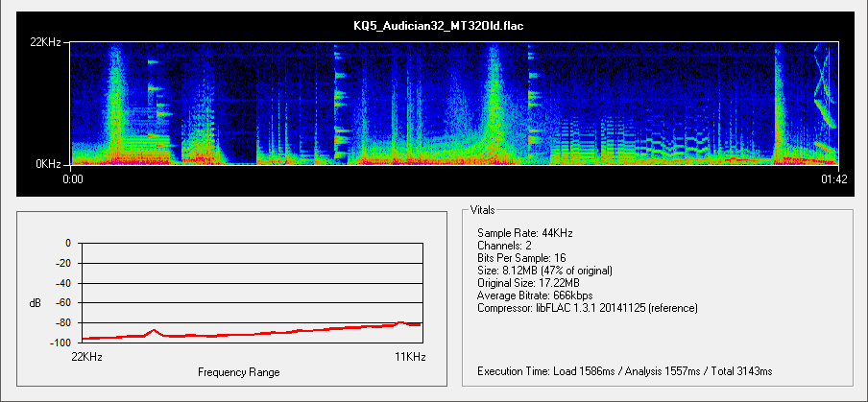Click the Vitals group heading
The height and width of the screenshot is (402, 868).
pyautogui.click(x=484, y=208)
